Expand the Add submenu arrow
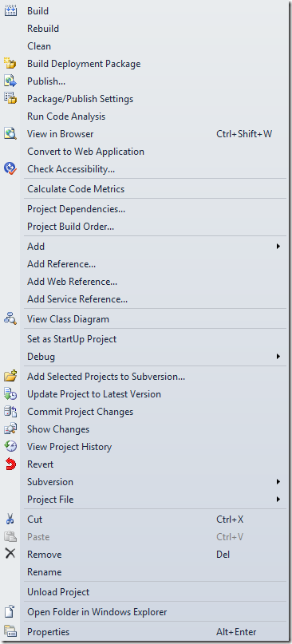292x644 pixels. click(x=278, y=247)
